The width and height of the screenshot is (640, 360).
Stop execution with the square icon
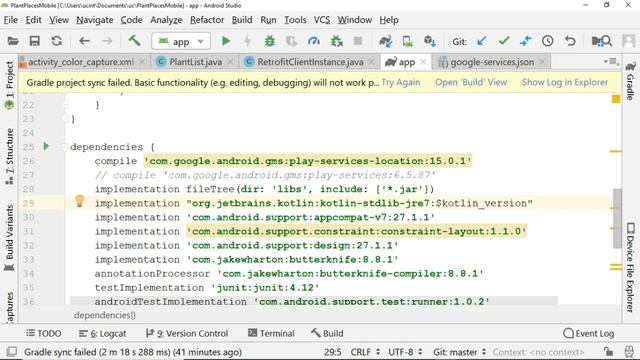[358, 41]
